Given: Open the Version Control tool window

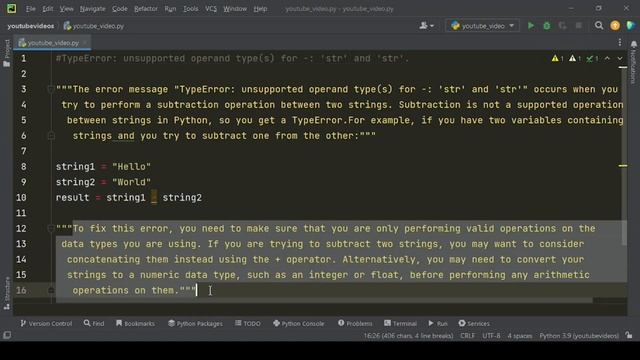Looking at the screenshot, I should click(x=46, y=323).
